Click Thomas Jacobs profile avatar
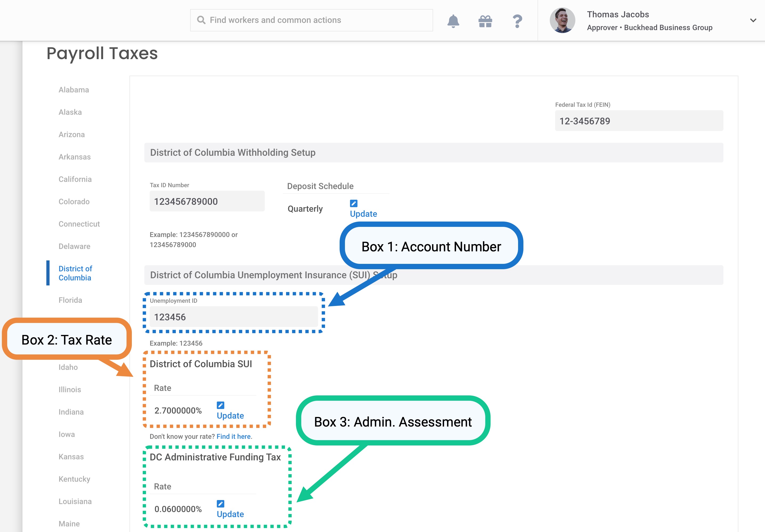Image resolution: width=765 pixels, height=532 pixels. [x=562, y=20]
